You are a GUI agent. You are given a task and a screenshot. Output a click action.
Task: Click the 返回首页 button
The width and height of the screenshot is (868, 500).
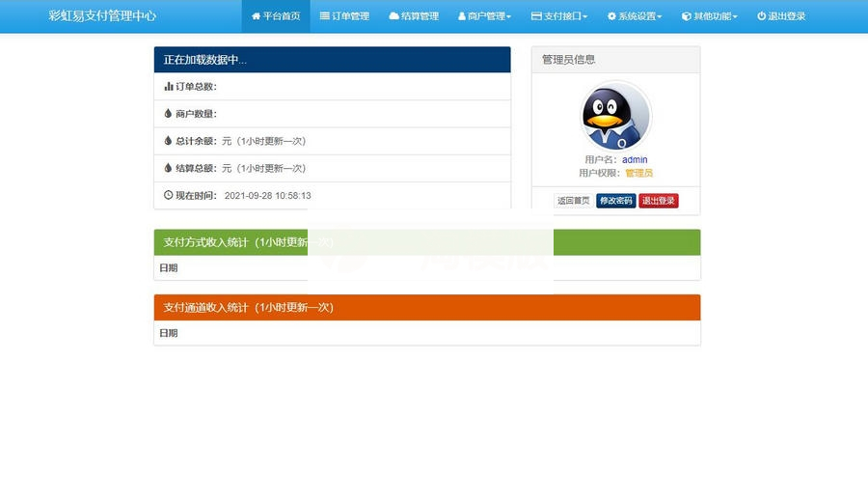pos(573,201)
